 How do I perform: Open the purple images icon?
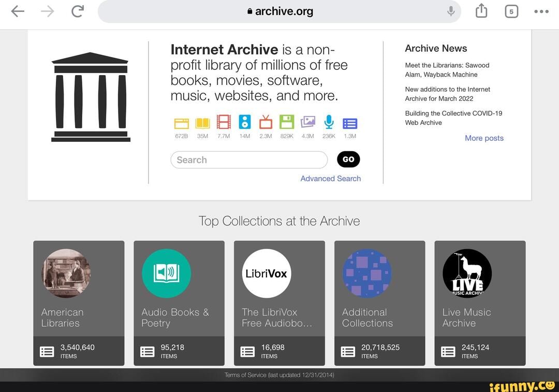click(308, 122)
